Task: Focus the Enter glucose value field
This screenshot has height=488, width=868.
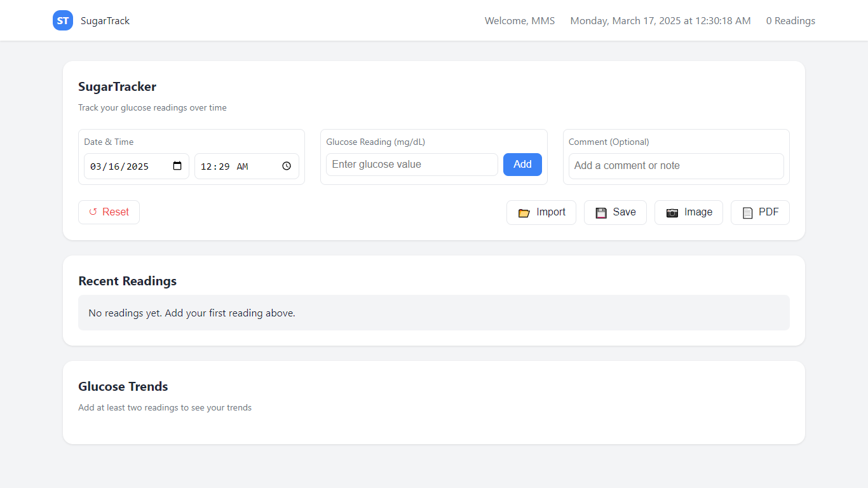Action: coord(412,165)
